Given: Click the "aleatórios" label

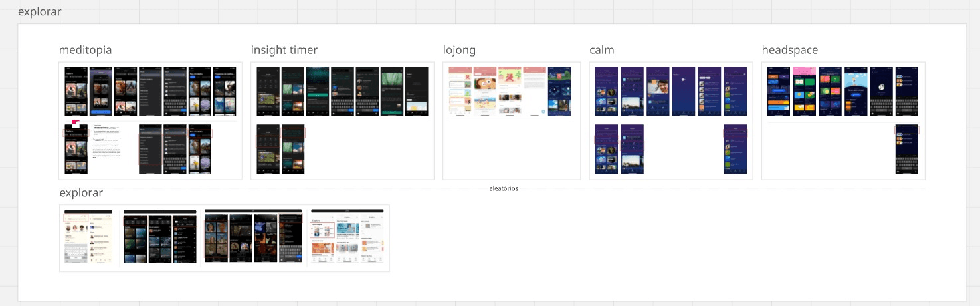Looking at the screenshot, I should coord(504,188).
